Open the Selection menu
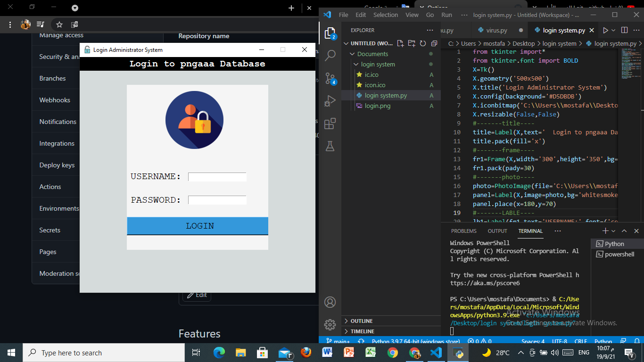Image resolution: width=644 pixels, height=362 pixels. pyautogui.click(x=385, y=15)
